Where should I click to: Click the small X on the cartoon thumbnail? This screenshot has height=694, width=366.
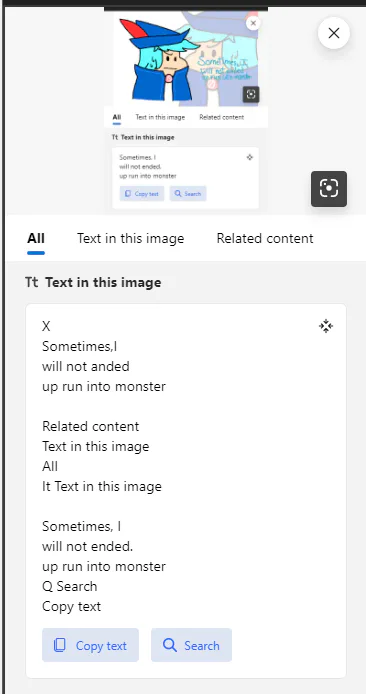[x=253, y=23]
